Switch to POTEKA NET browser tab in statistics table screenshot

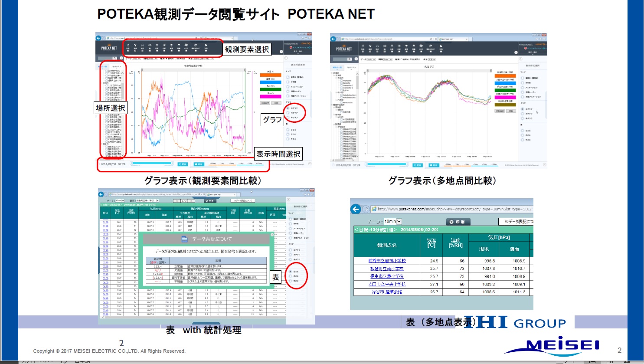221,194
